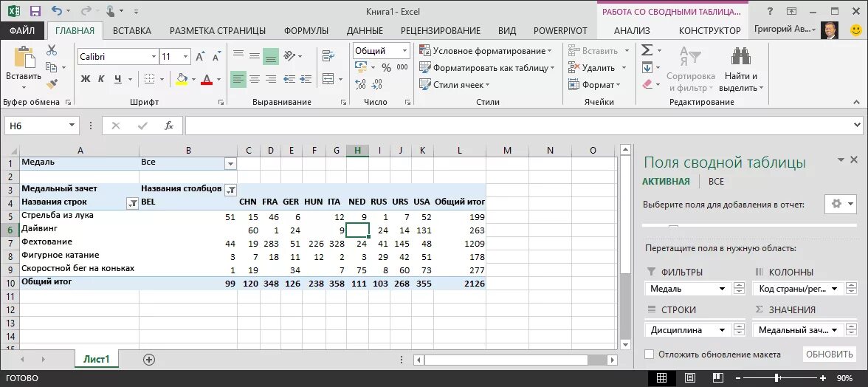The width and height of the screenshot is (868, 387).
Task: Open Условное форматирование menu
Action: (x=486, y=51)
